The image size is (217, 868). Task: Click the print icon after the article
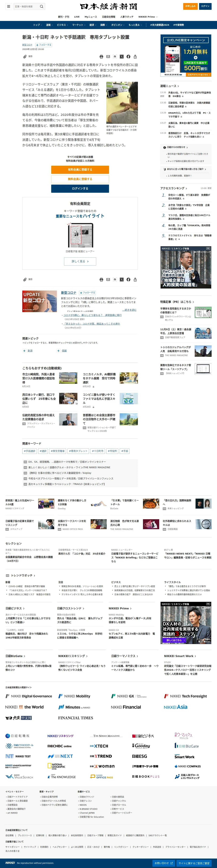[x=101, y=279]
